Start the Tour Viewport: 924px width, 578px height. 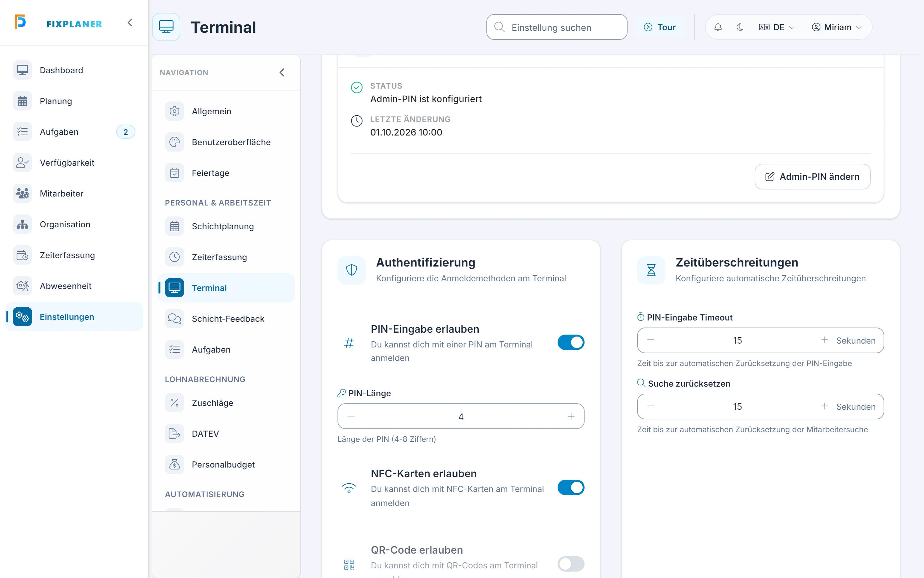click(660, 27)
